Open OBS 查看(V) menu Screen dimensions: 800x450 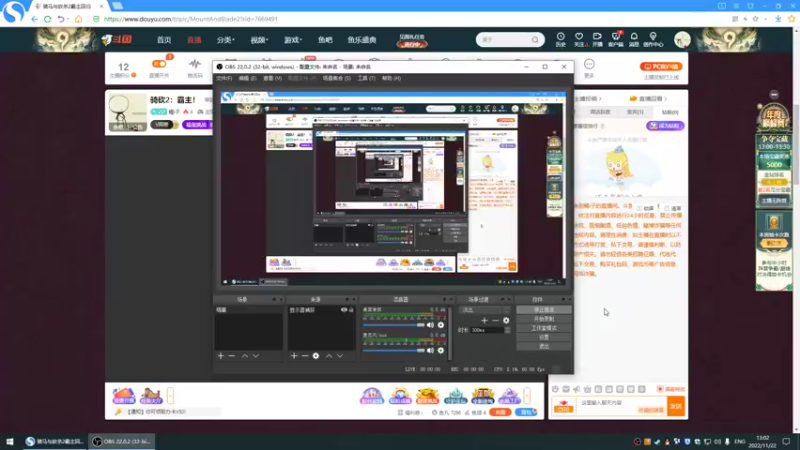(272, 78)
